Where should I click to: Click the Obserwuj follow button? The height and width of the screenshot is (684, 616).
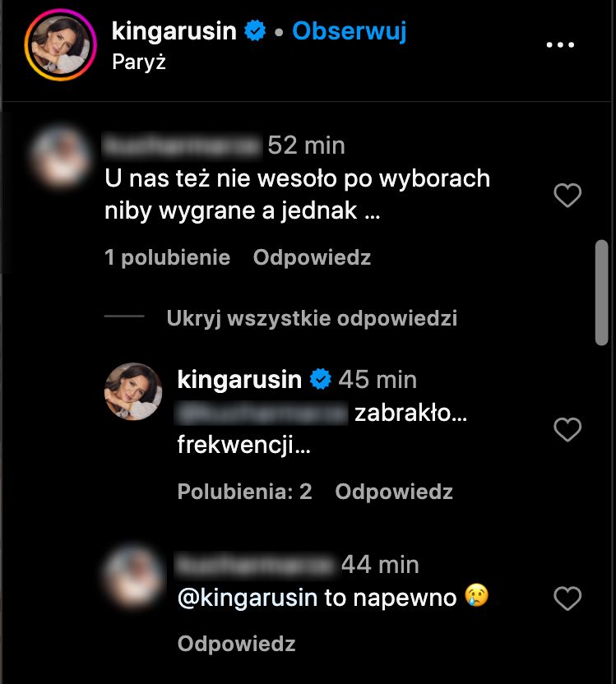[350, 32]
